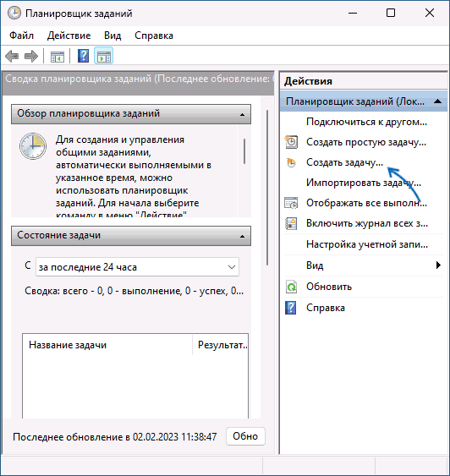This screenshot has height=476, width=450.
Task: Click the Сводка: всего - 0 summary text
Action: coord(134,291)
